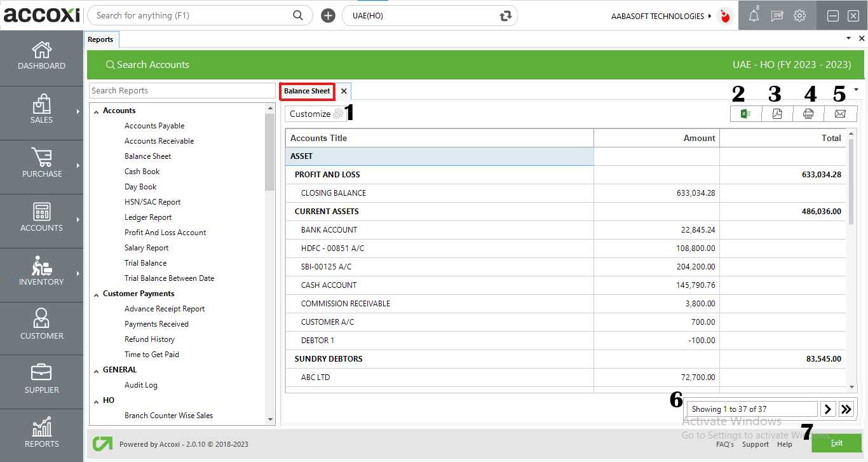
Task: Open the FAQ's link
Action: pos(725,444)
